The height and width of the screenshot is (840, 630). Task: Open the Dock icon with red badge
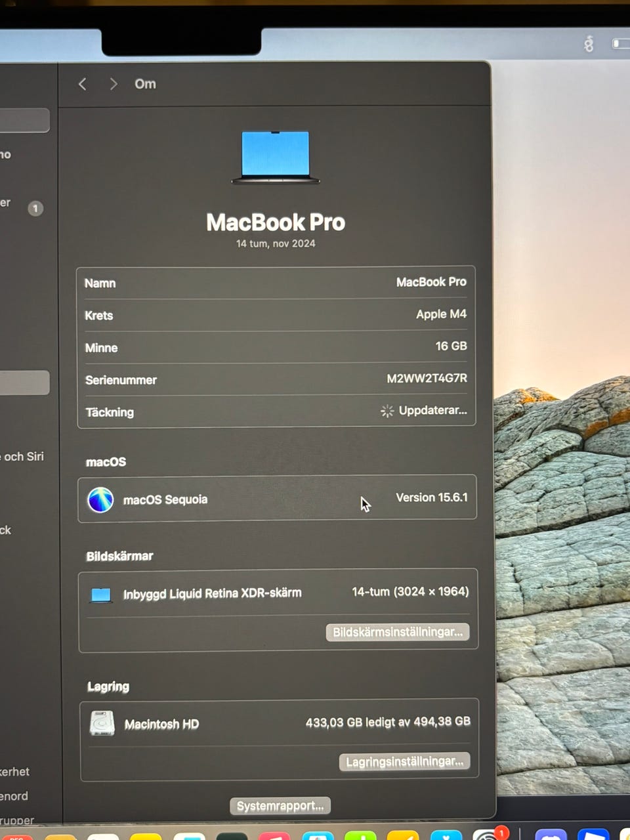pos(489,834)
